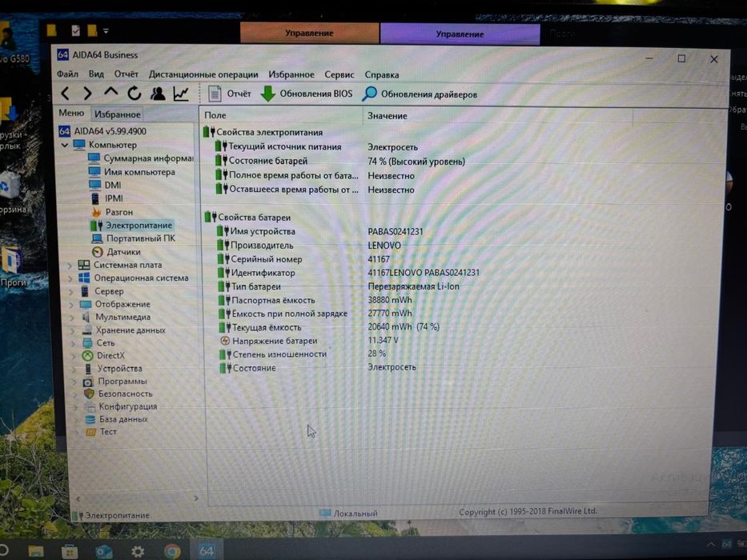Click the left arrow of the tree scrollbar
This screenshot has height=560, width=747.
point(78,498)
